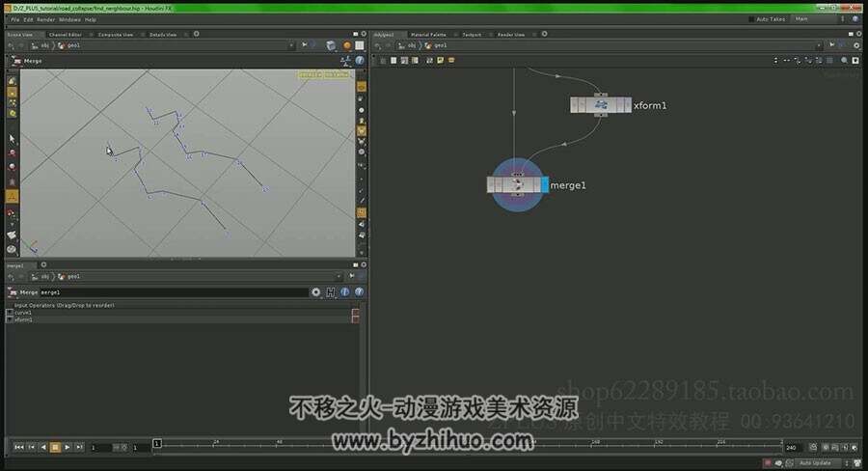Remove xform1 input from merge
868x471 pixels.
pyautogui.click(x=355, y=319)
